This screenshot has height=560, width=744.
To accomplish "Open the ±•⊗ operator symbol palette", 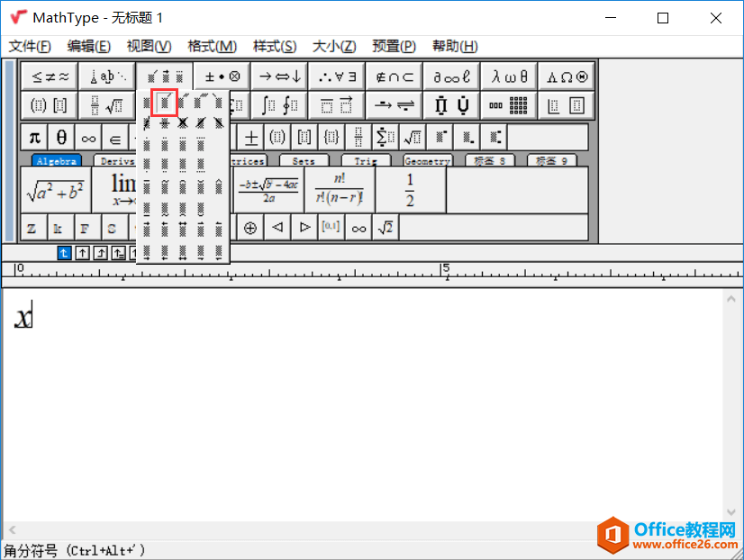I will (220, 76).
